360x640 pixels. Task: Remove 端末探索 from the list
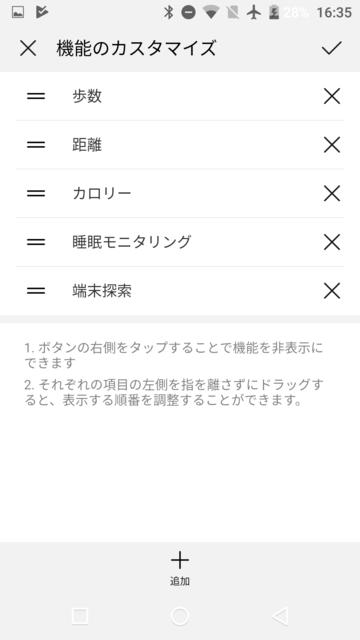click(331, 291)
